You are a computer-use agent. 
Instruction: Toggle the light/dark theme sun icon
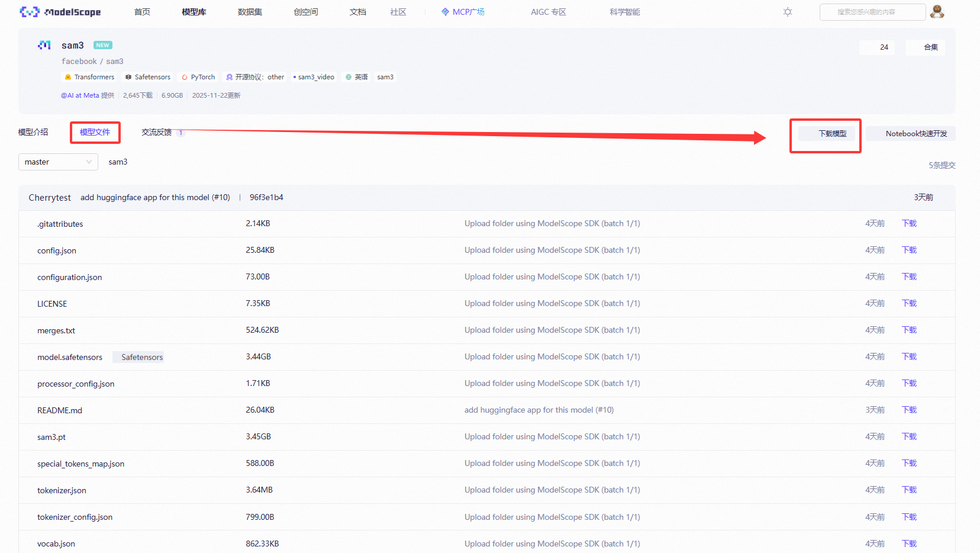[x=788, y=12]
